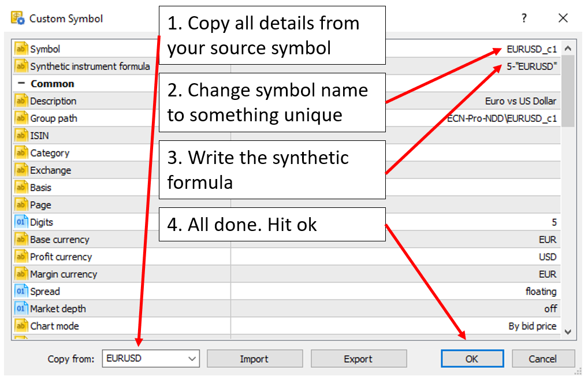Click the Custom Symbol title bar icon

click(x=18, y=18)
